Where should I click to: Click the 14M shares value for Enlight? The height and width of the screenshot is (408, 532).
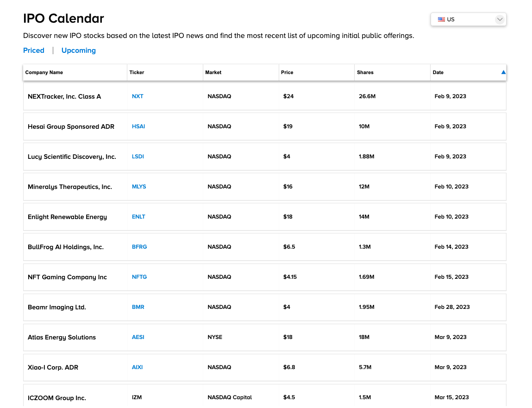(364, 217)
